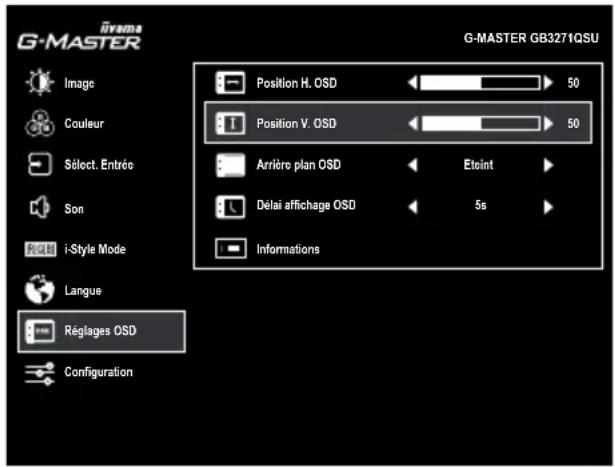Click the Position V. OSD icon

[x=230, y=124]
